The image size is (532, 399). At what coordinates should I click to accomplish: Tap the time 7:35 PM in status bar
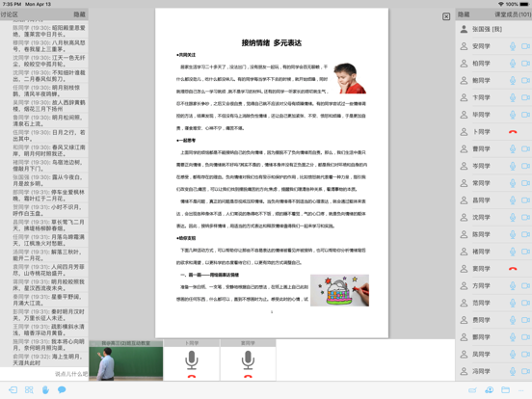click(x=12, y=4)
